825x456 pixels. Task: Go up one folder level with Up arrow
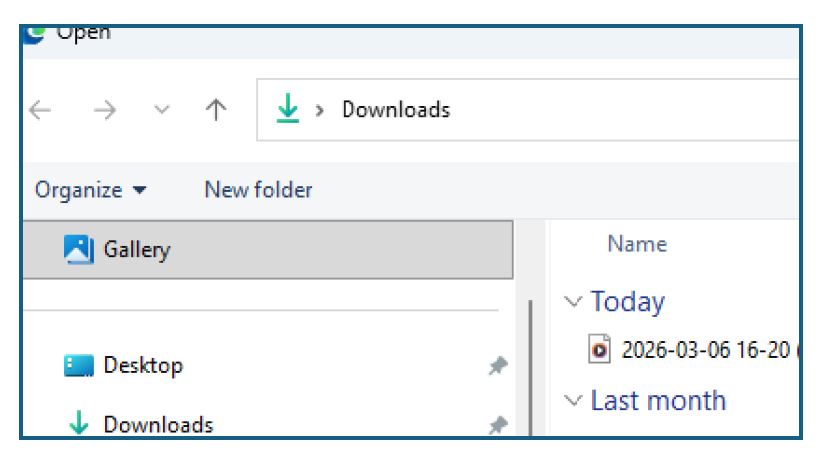click(x=214, y=110)
